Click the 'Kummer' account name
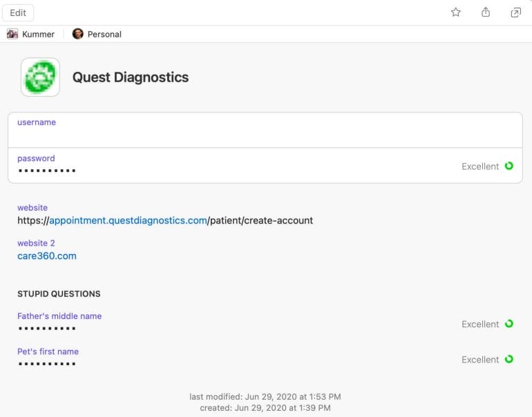This screenshot has width=532, height=417. coord(38,35)
